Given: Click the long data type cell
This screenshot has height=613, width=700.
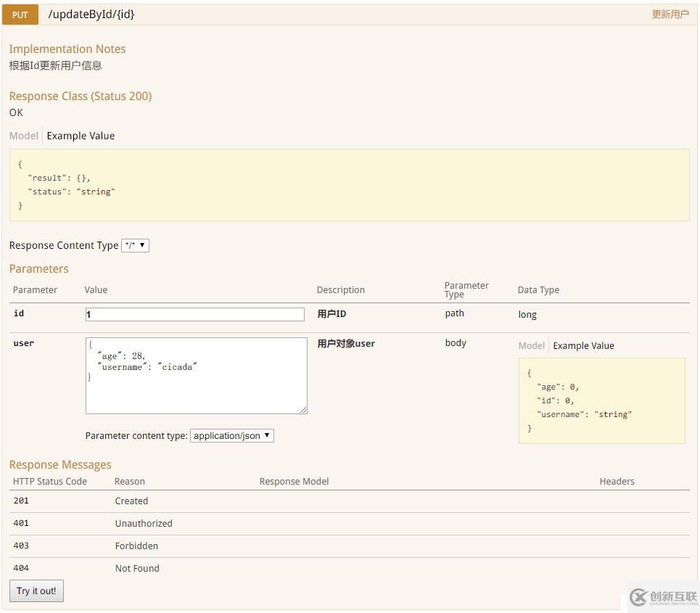Looking at the screenshot, I should (527, 315).
